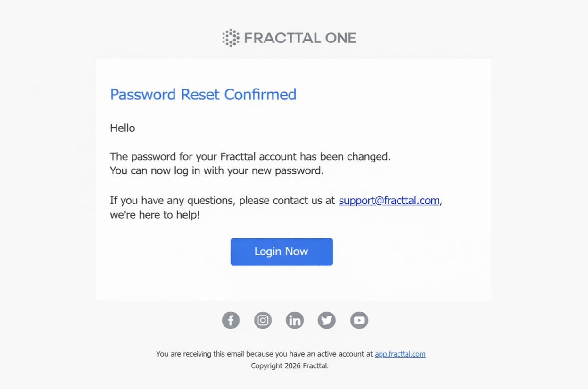Click the Copyright 2026 Fracttal line
This screenshot has width=588, height=389.
click(x=290, y=366)
